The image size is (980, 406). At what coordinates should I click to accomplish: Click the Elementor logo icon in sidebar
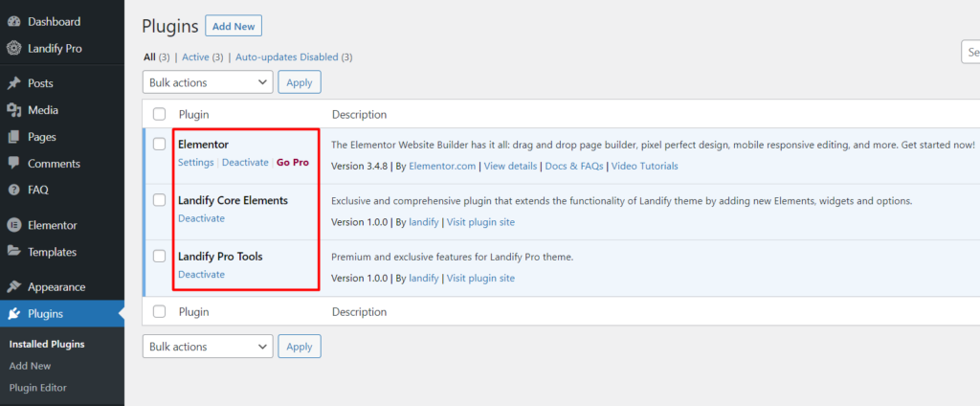13,226
